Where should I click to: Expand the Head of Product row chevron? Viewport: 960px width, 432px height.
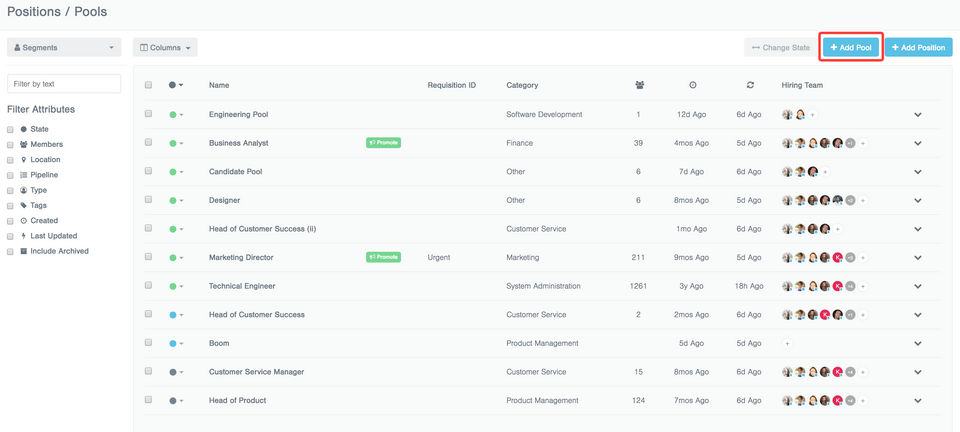918,401
